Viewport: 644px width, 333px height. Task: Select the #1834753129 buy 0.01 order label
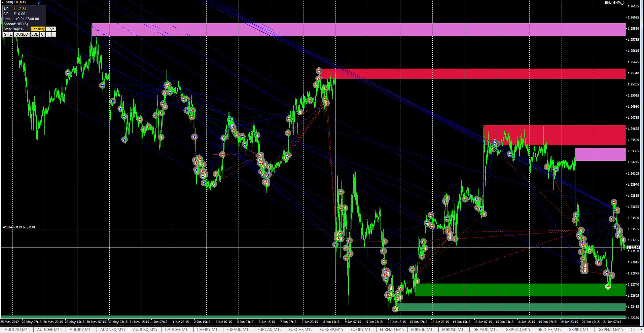[x=19, y=227]
